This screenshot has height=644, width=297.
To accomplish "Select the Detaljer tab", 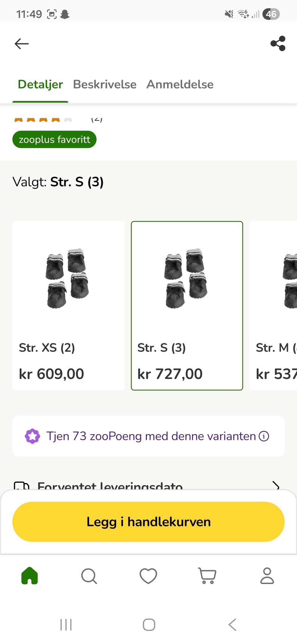I will pos(40,84).
